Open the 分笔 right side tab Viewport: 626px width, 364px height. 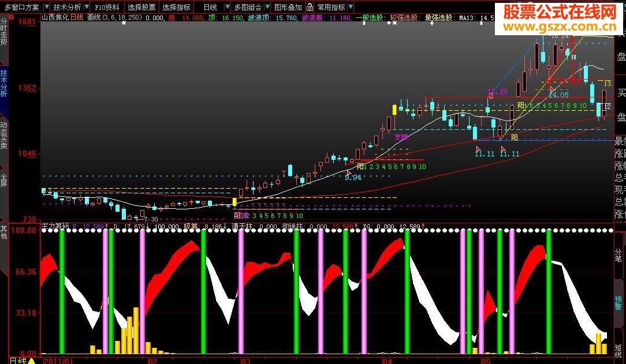coord(618,254)
